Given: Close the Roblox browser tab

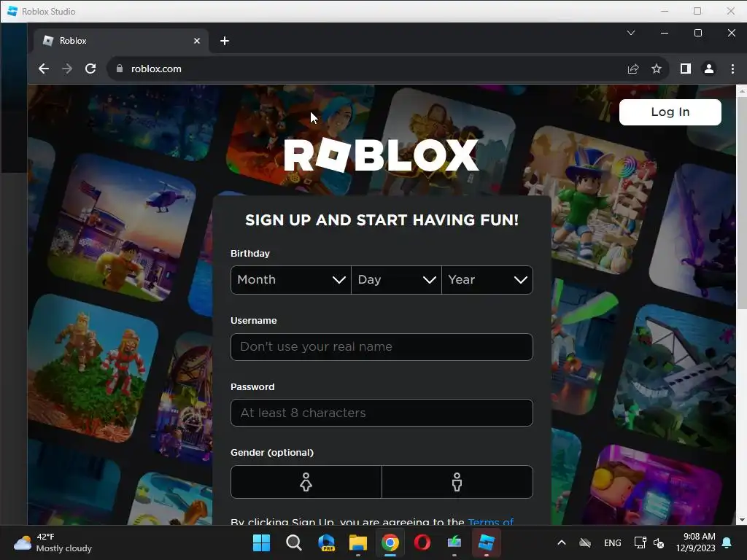Looking at the screenshot, I should coord(197,41).
